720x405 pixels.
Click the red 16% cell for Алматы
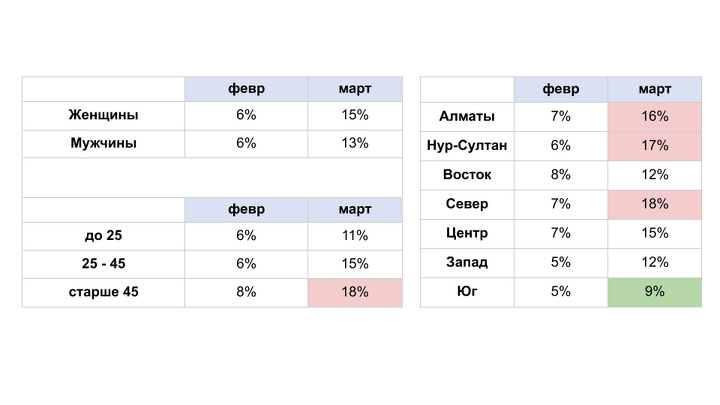coord(655,117)
